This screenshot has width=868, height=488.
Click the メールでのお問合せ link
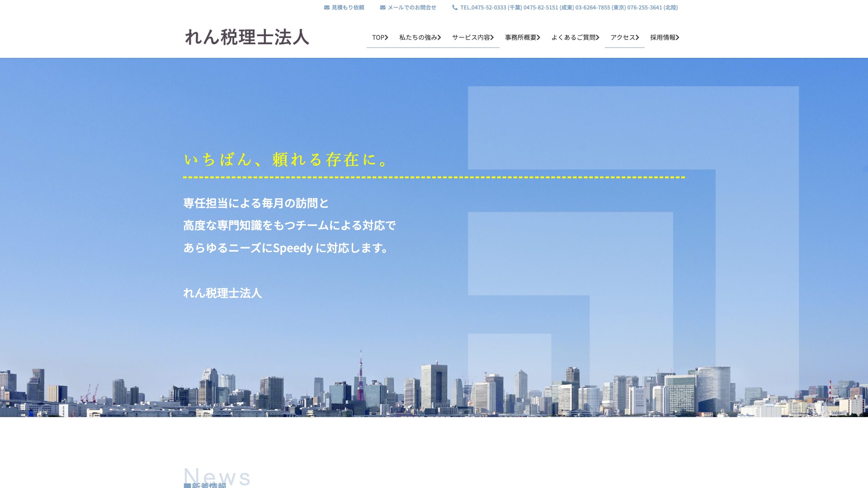pos(412,8)
